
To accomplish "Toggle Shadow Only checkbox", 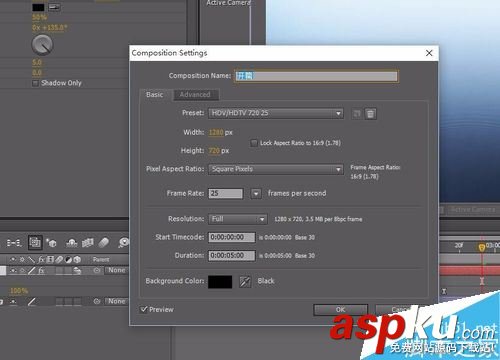I will pos(35,83).
